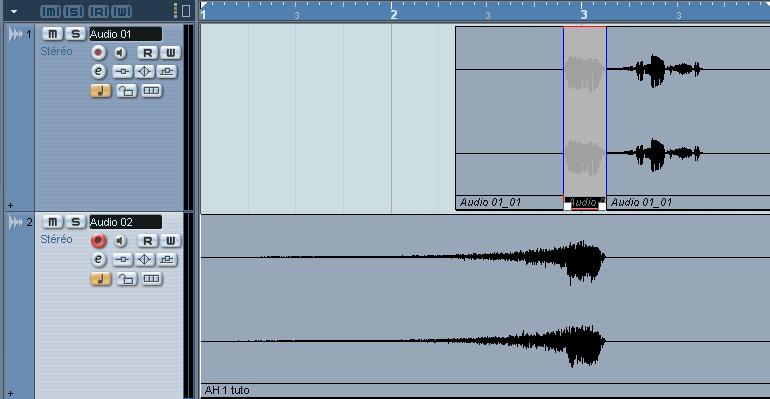Open channel settings 'e' for Audio 01
The height and width of the screenshot is (399, 770).
point(98,72)
